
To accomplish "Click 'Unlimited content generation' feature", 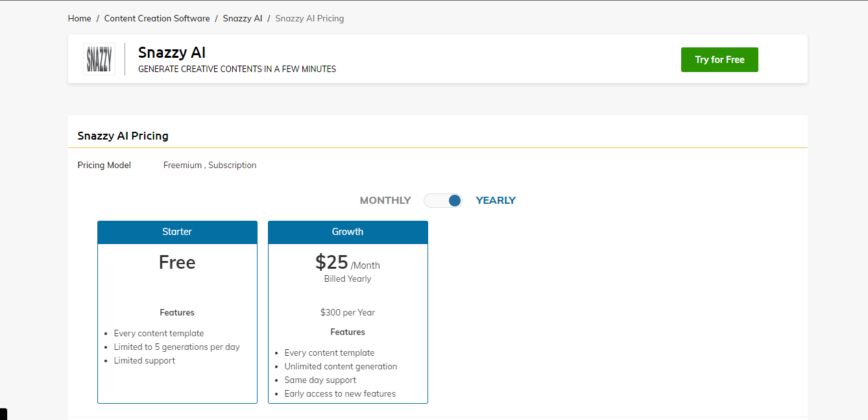I will 341,367.
